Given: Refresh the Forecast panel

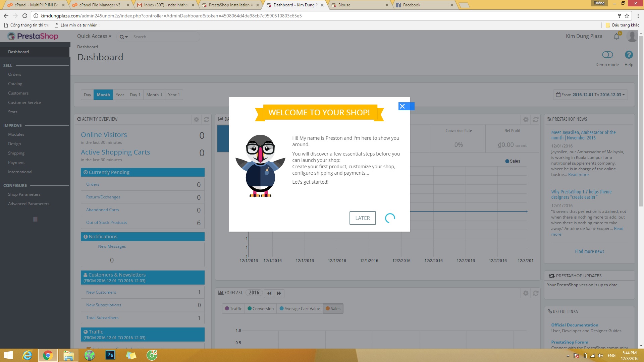Looking at the screenshot, I should point(536,293).
